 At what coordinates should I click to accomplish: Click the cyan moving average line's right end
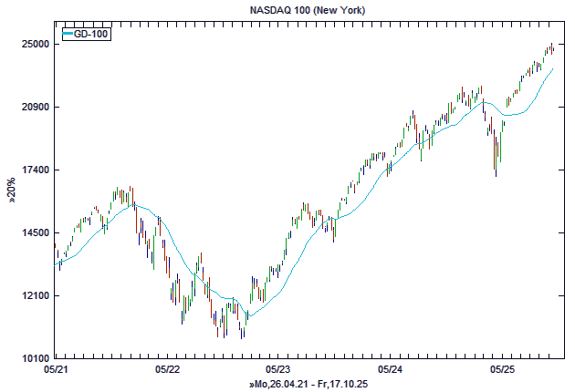pos(553,68)
